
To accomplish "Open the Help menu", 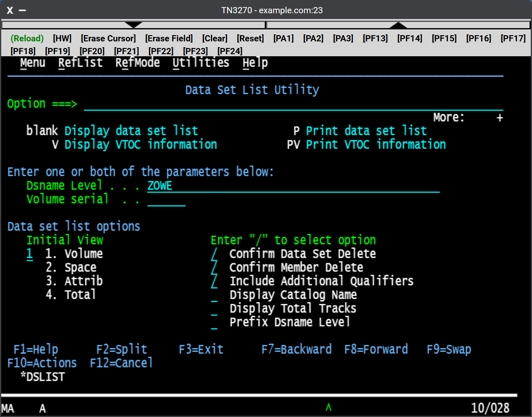I will pyautogui.click(x=256, y=62).
